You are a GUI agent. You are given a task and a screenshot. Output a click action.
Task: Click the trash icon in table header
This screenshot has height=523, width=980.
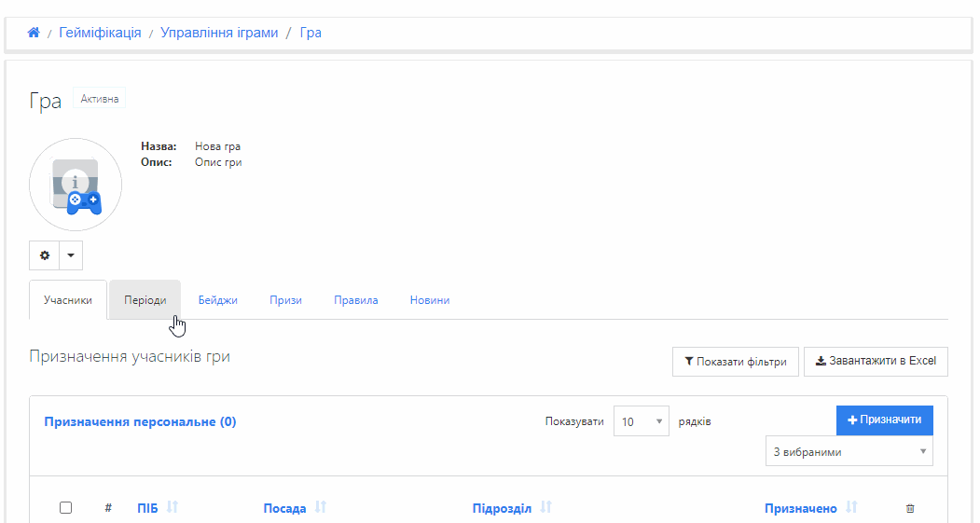coord(910,508)
